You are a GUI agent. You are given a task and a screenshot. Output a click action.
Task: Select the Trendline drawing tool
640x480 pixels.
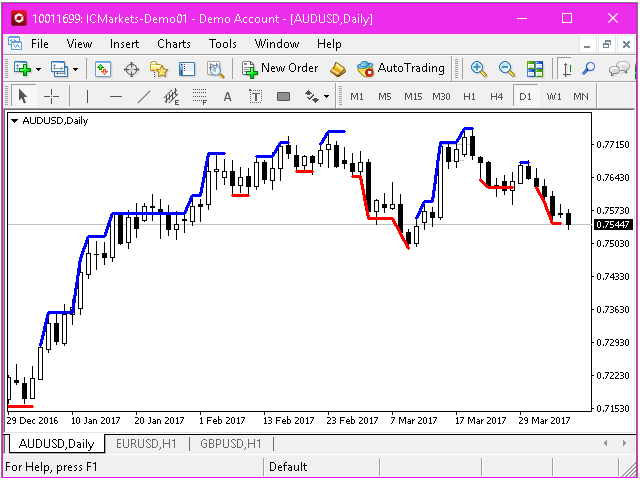point(143,97)
